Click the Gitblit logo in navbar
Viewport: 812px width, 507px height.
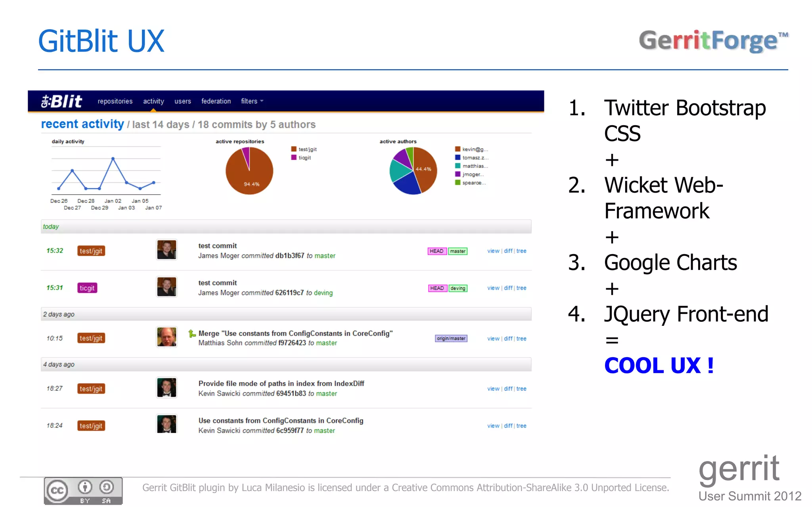point(61,101)
